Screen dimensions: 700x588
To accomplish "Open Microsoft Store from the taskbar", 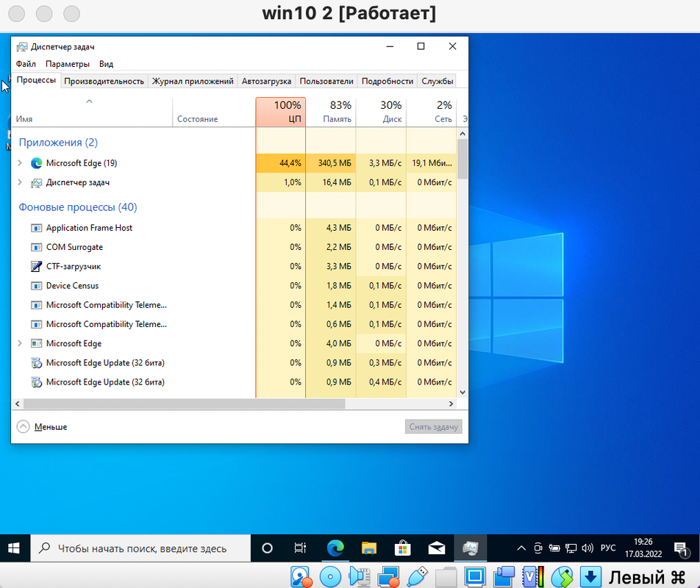I will pyautogui.click(x=403, y=548).
